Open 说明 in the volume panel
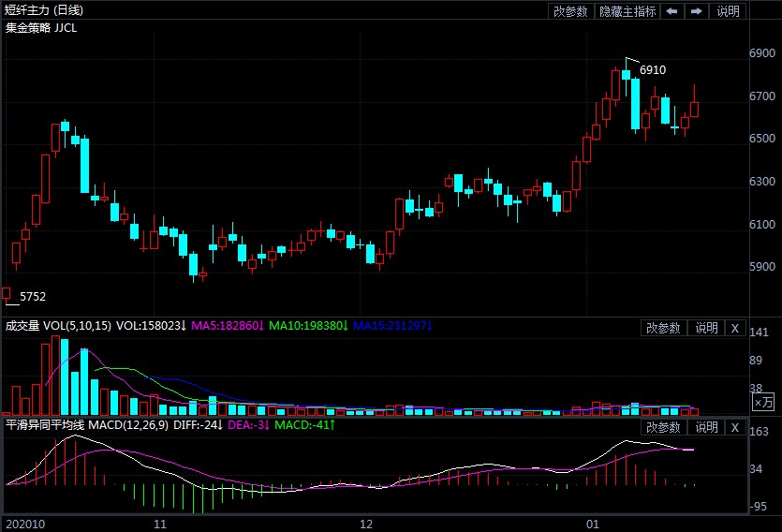 click(x=705, y=328)
